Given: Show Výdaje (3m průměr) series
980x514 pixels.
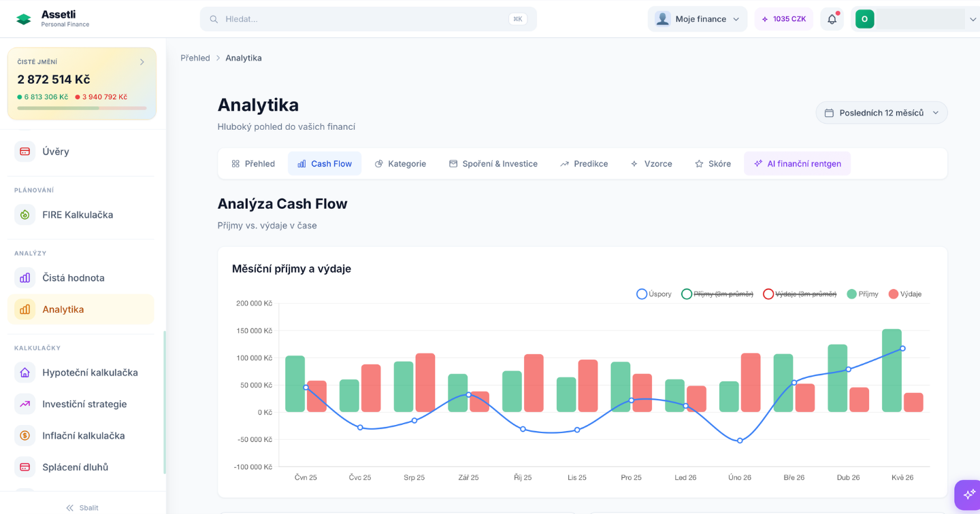Looking at the screenshot, I should (800, 294).
